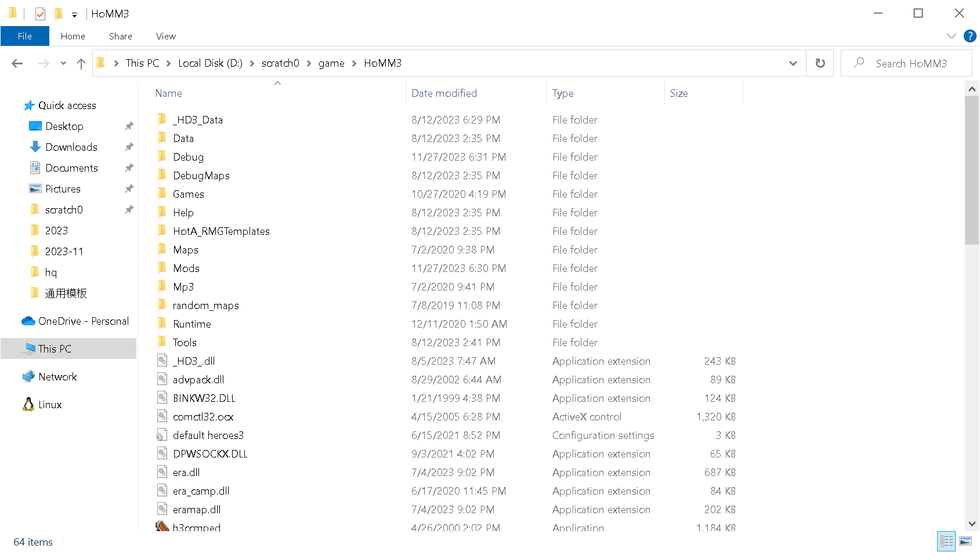Select the era.dll file icon
Viewport: 980px width, 552px height.
[162, 472]
